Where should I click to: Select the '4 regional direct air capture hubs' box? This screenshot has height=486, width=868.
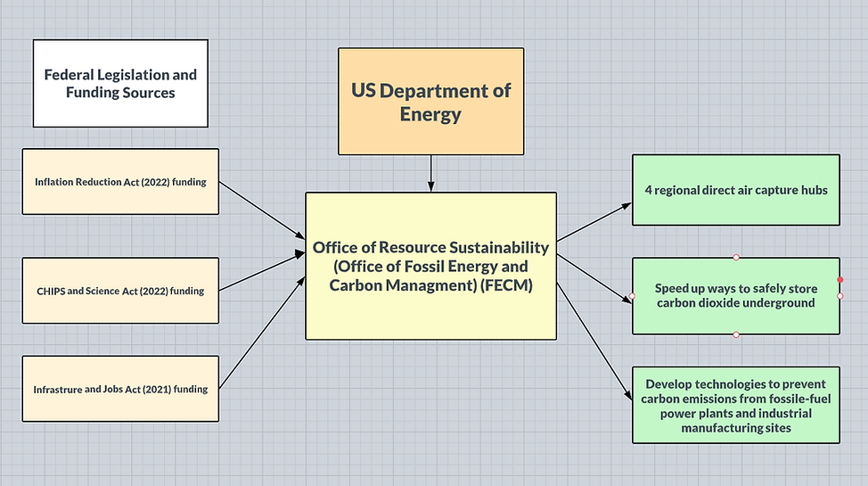click(x=736, y=190)
